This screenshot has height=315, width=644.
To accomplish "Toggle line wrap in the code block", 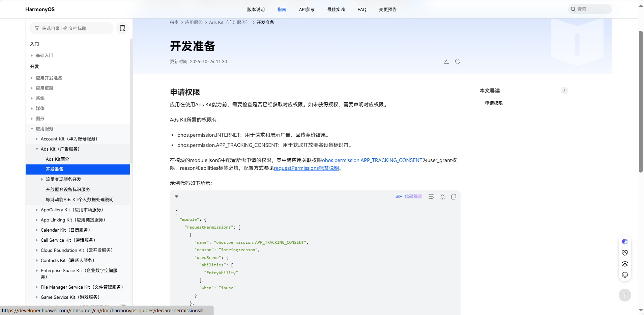I will (431, 197).
